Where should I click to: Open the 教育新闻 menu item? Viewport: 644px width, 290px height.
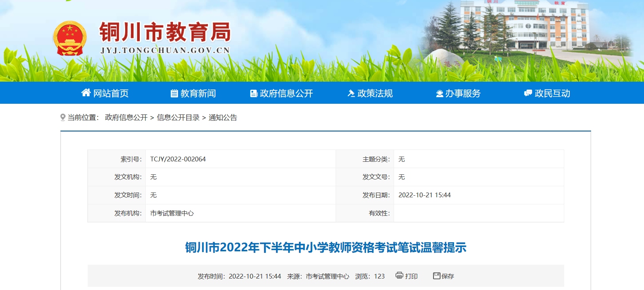[x=198, y=94]
